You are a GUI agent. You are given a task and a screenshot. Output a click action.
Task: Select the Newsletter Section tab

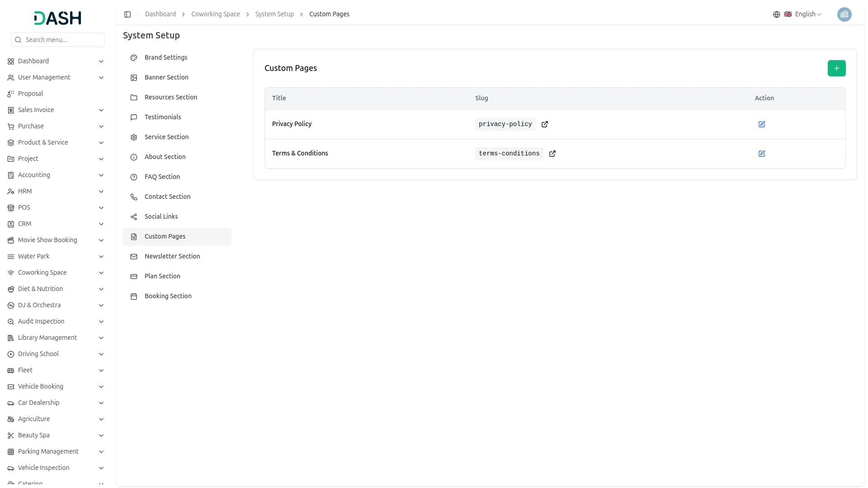tap(172, 256)
